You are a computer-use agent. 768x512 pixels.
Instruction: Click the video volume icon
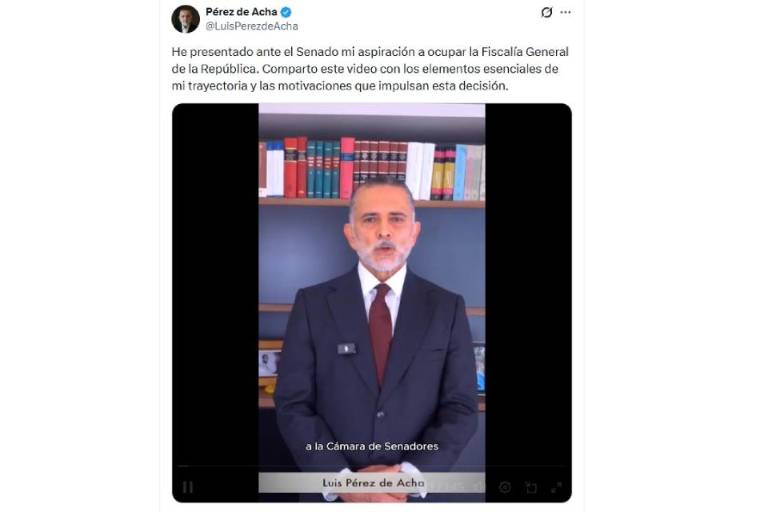tap(480, 487)
